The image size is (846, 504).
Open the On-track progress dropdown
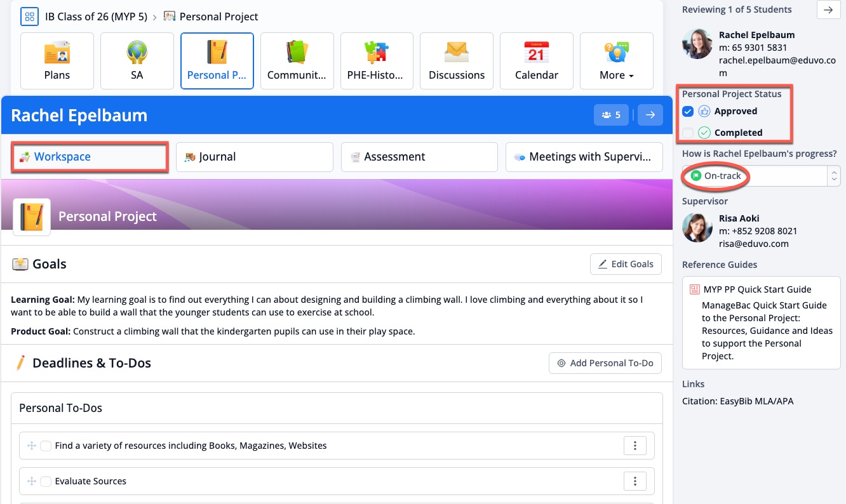(x=762, y=176)
